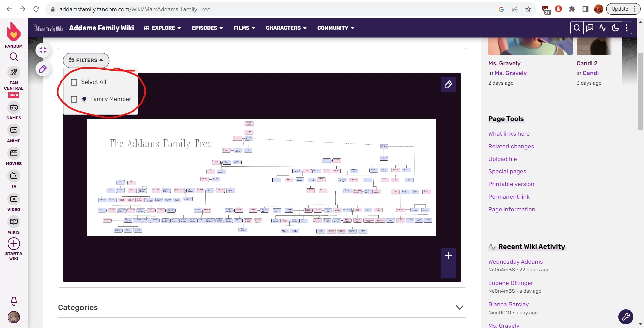Image resolution: width=644 pixels, height=328 pixels.
Task: Open the Wednesday Addams activity link
Action: point(516,262)
